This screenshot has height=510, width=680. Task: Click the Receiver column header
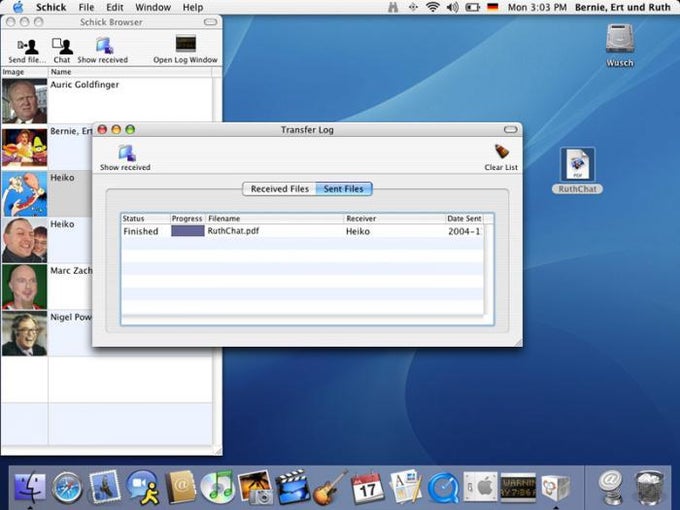(395, 219)
